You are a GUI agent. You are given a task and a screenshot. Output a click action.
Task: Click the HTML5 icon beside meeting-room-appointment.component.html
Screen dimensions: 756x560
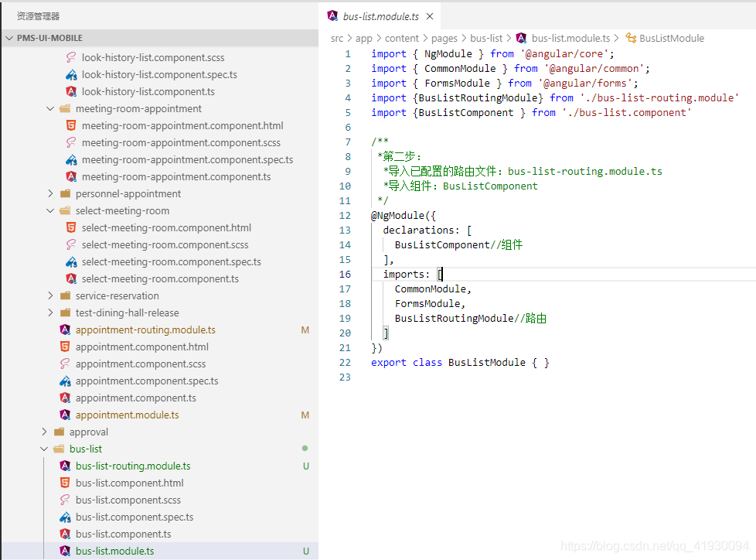[x=71, y=126]
